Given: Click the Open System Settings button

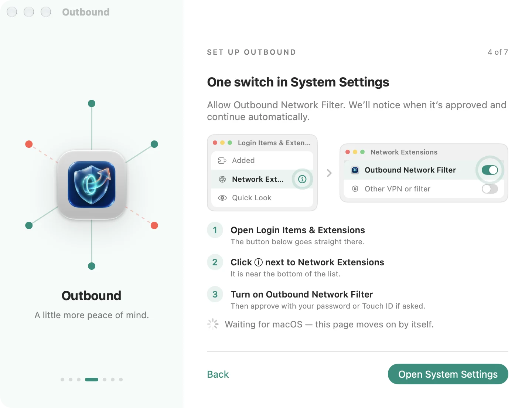Looking at the screenshot, I should pos(448,374).
